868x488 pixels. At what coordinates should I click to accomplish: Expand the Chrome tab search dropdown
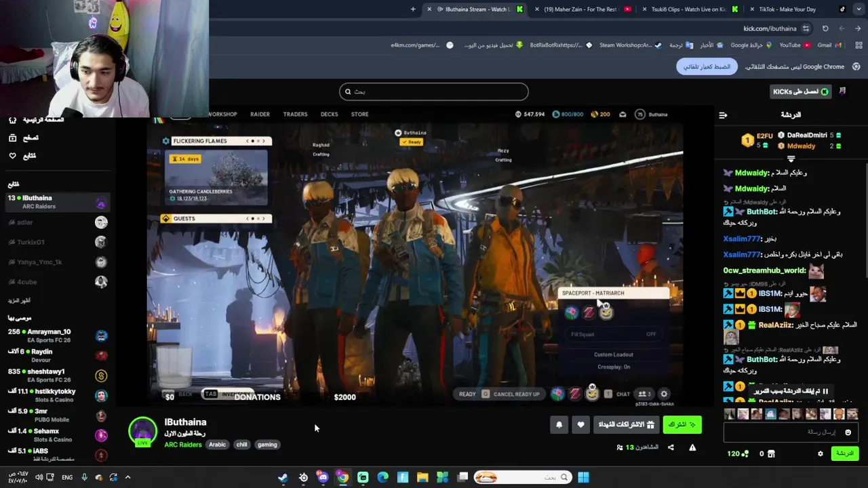point(858,9)
